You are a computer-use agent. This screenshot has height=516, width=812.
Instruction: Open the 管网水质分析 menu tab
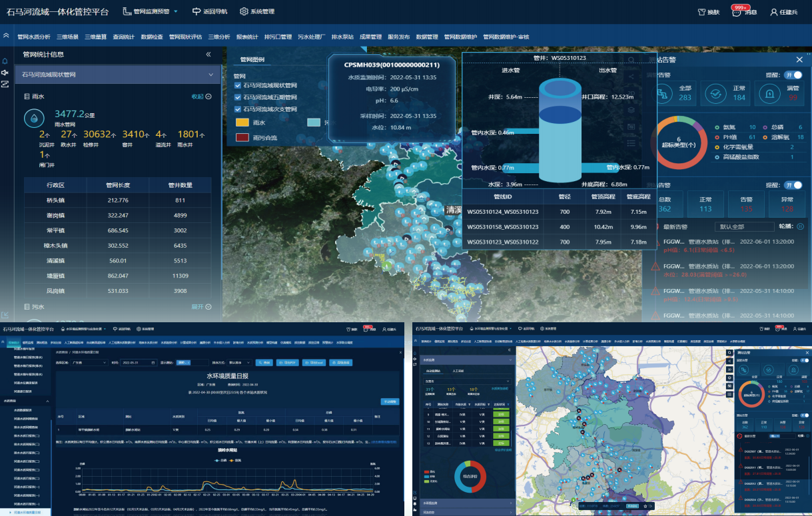pos(34,37)
